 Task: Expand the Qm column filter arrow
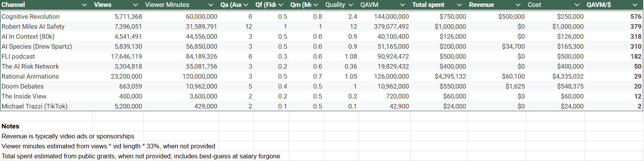pyautogui.click(x=316, y=5)
